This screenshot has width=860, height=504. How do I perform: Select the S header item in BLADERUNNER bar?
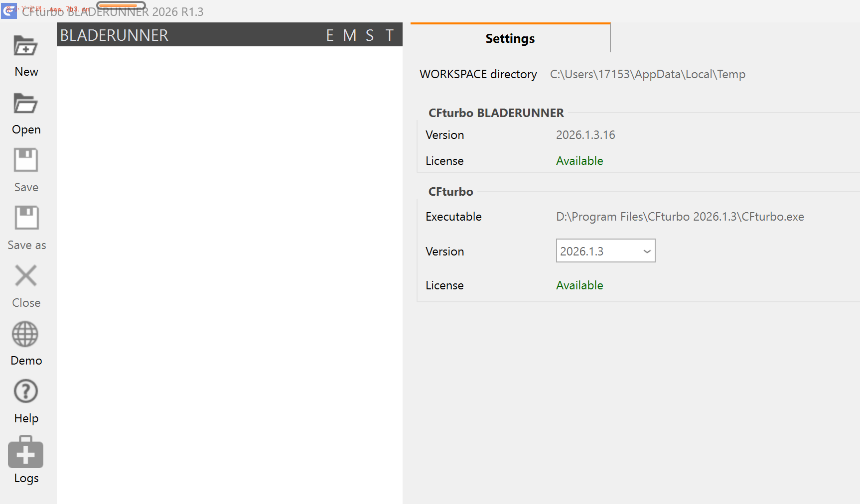(370, 35)
